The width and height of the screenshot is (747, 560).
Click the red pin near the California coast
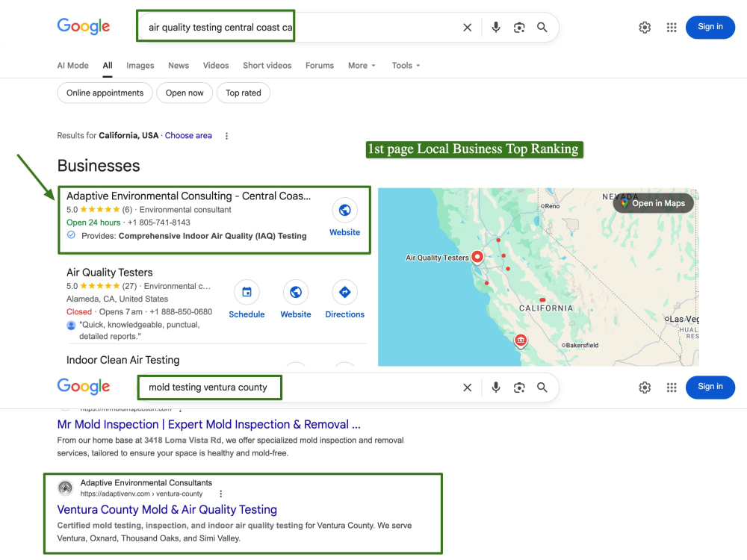click(x=520, y=340)
